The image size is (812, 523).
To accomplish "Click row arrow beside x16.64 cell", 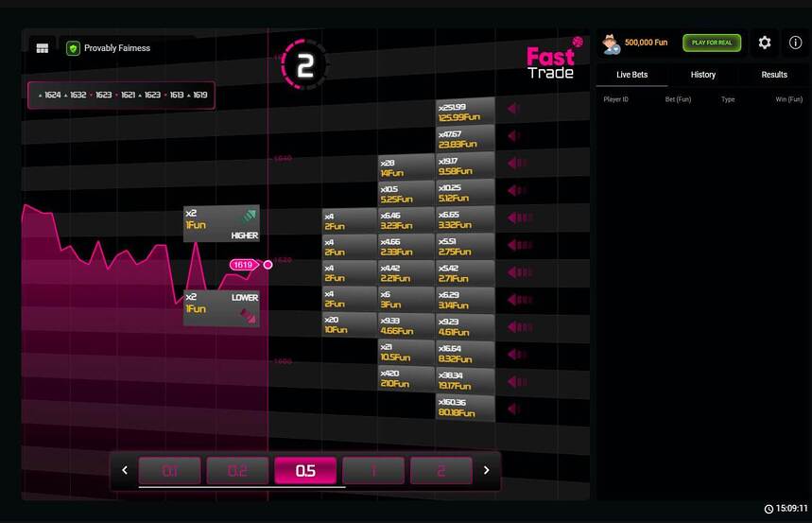I will tap(517, 355).
